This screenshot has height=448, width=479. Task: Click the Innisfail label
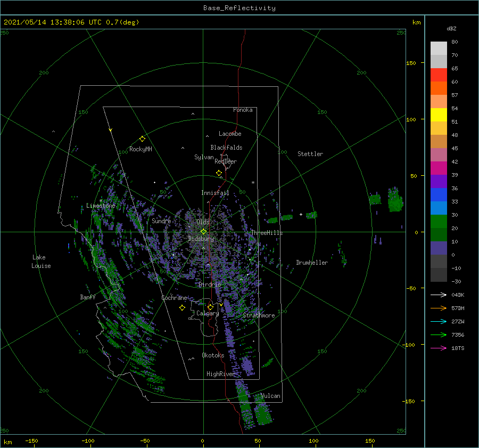click(x=215, y=193)
